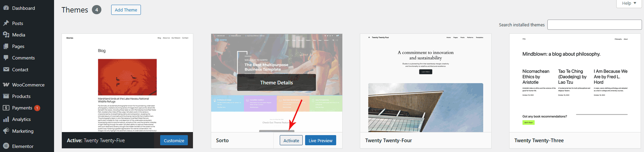Click the Posts pushpin icon
644x152 pixels.
coord(6,23)
